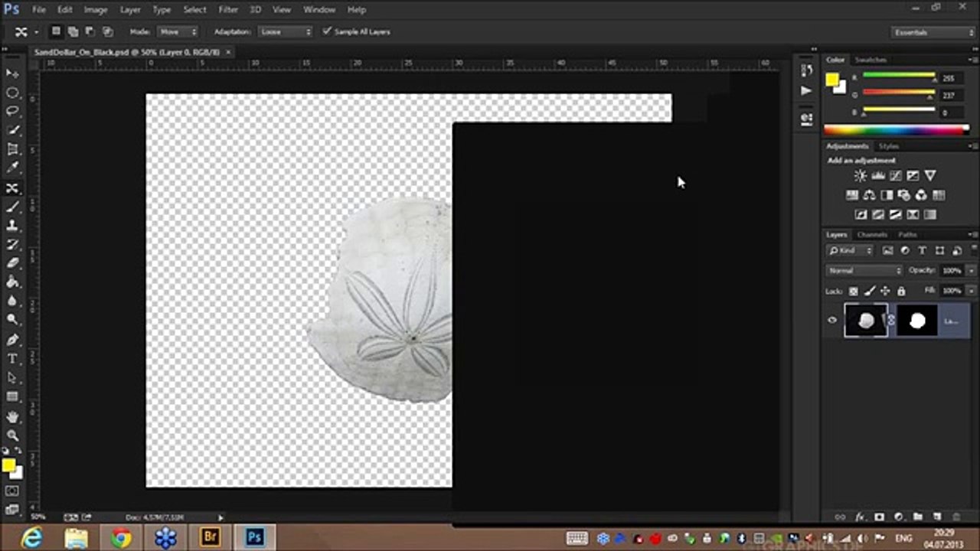Screen dimensions: 980x551
Task: Switch to the Channels tab
Action: coord(872,234)
